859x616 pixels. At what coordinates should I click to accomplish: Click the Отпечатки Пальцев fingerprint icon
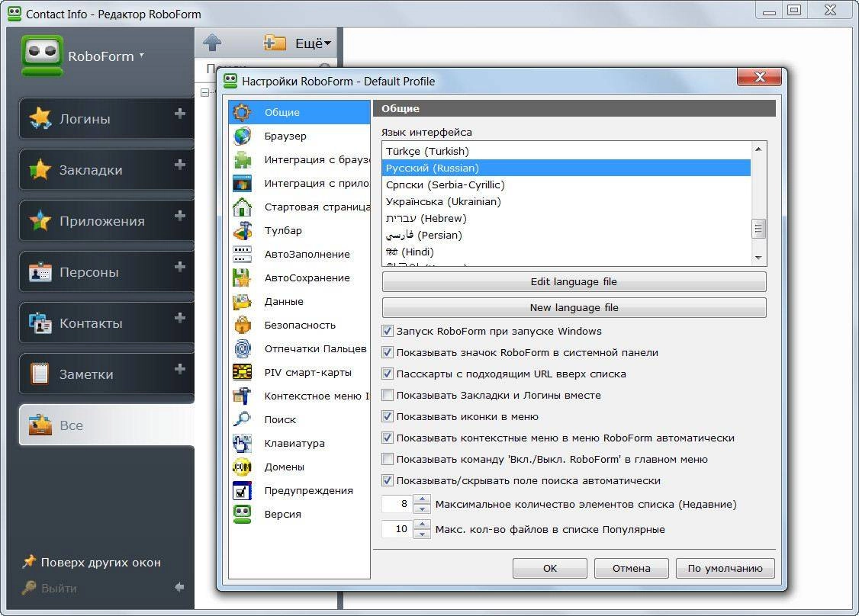point(242,348)
